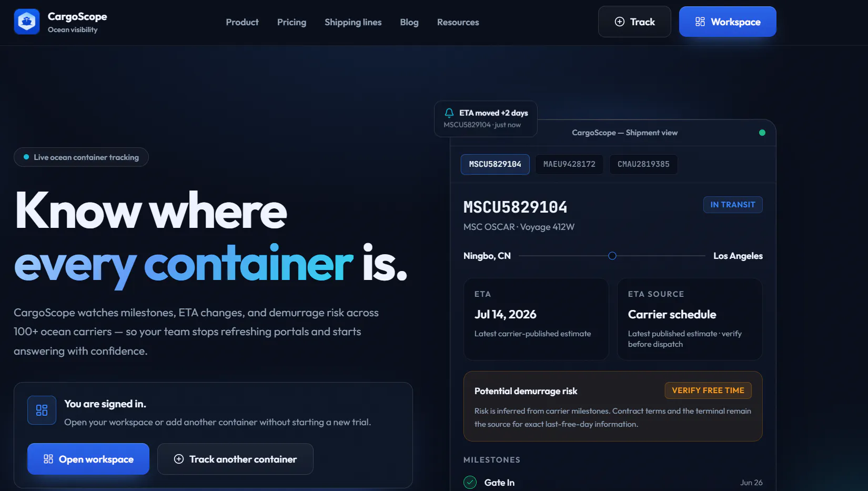This screenshot has height=491, width=868.
Task: Click the 'CargoScope — Shipment view' title
Action: click(x=625, y=133)
